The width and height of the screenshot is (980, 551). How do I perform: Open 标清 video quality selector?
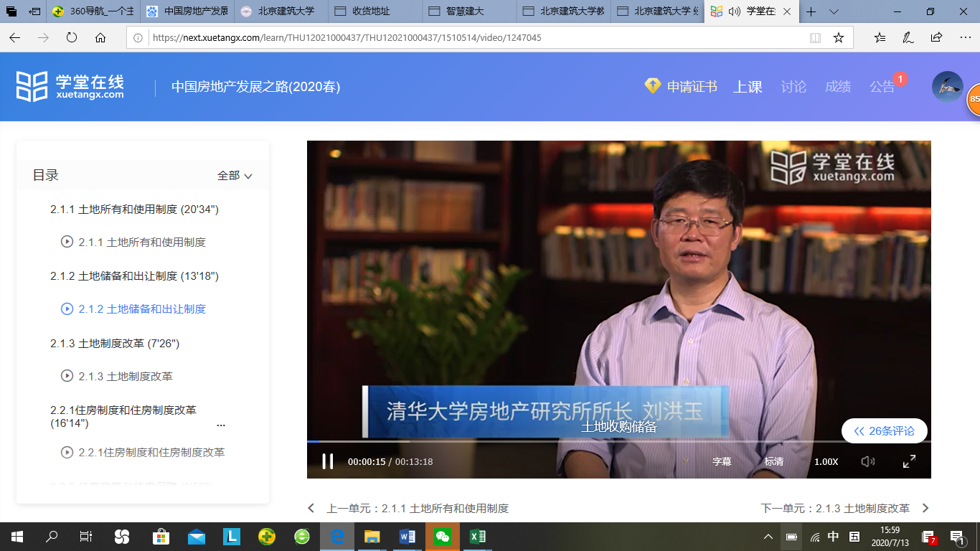coord(774,461)
